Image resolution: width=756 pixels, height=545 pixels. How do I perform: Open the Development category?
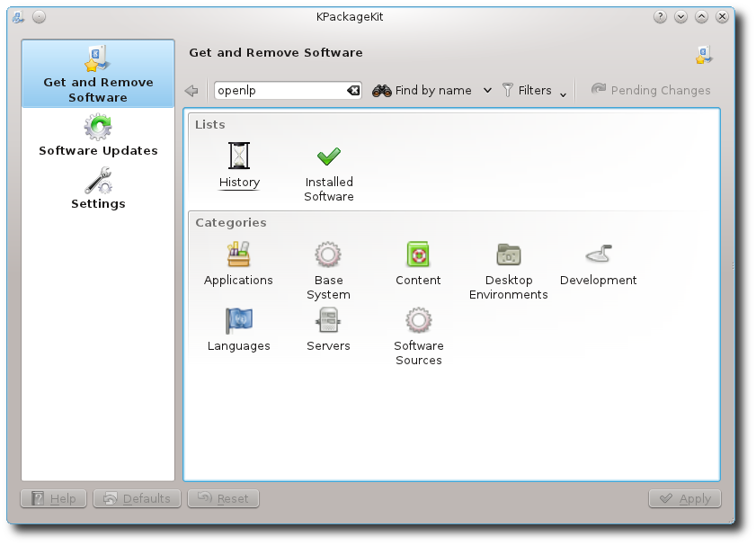click(599, 264)
